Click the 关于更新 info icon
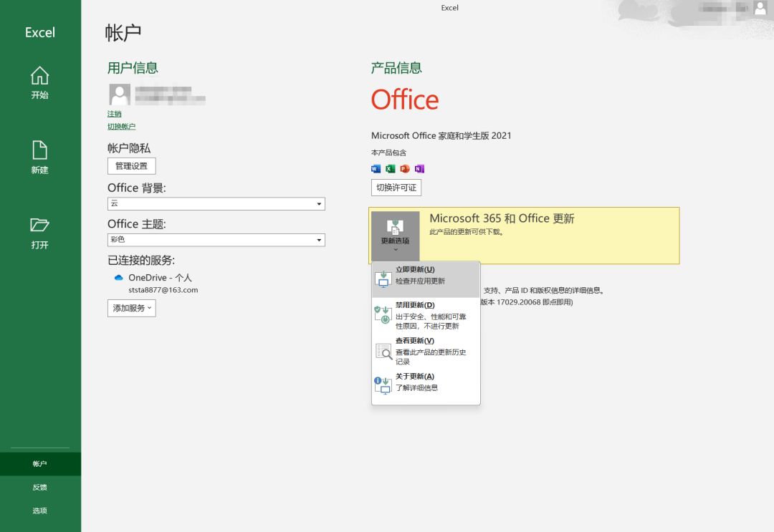The image size is (774, 532). (383, 385)
